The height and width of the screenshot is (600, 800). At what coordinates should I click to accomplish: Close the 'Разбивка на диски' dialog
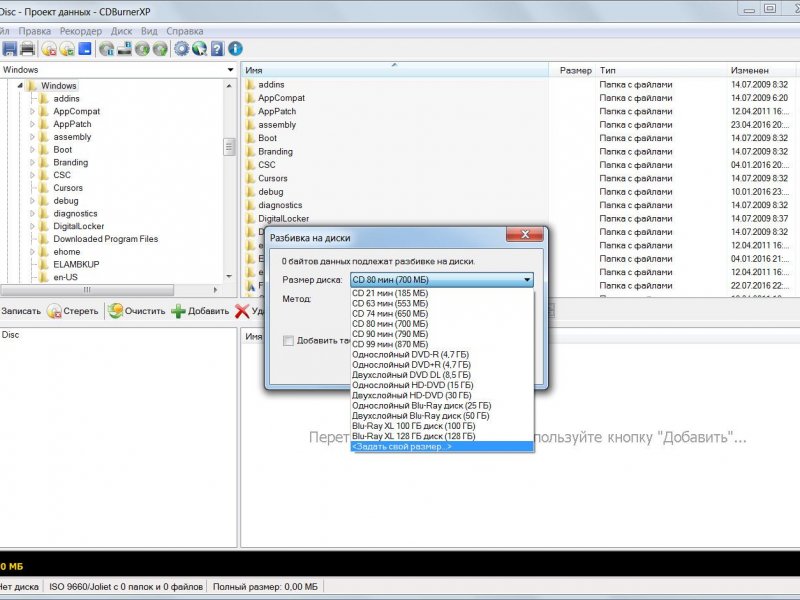[x=524, y=234]
